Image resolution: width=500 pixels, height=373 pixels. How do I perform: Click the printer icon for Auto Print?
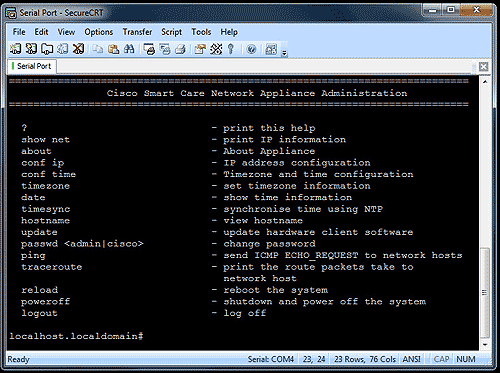[x=180, y=49]
